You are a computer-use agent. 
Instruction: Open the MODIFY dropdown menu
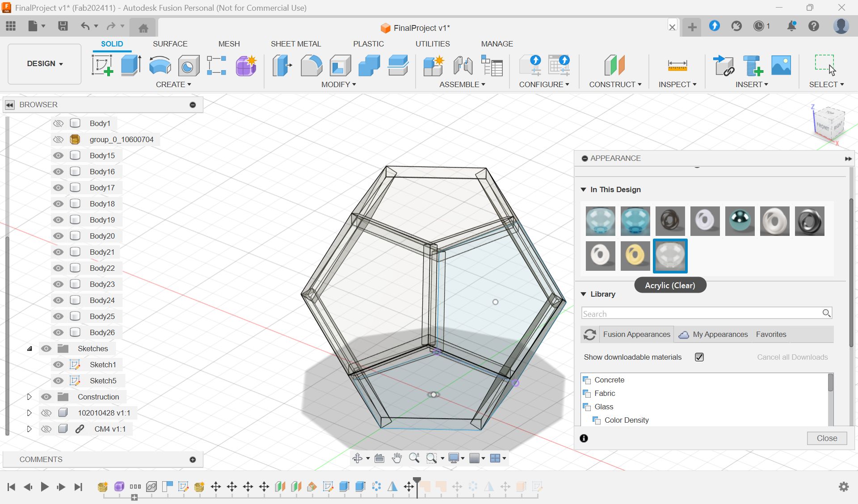coord(338,84)
